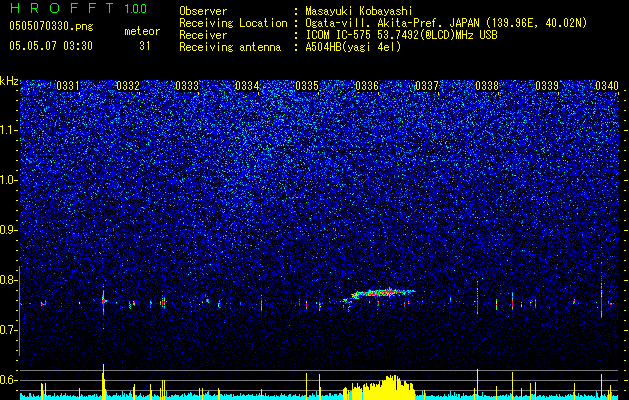This screenshot has width=629, height=400.
Task: Click the 0339 time marker
Action: (x=547, y=86)
